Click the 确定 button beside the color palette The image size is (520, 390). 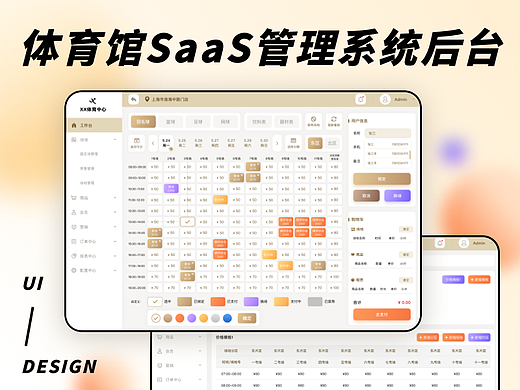click(247, 318)
